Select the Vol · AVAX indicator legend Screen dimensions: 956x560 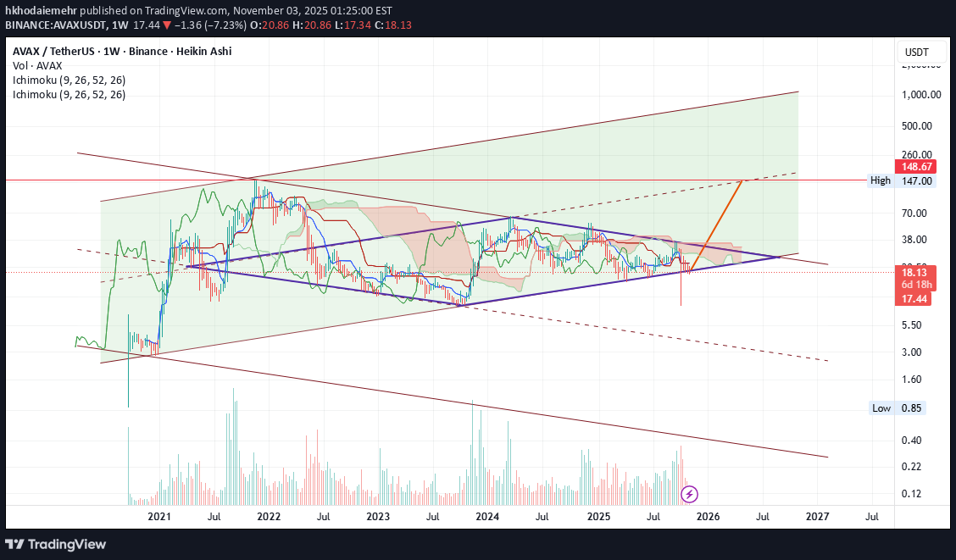(x=38, y=66)
